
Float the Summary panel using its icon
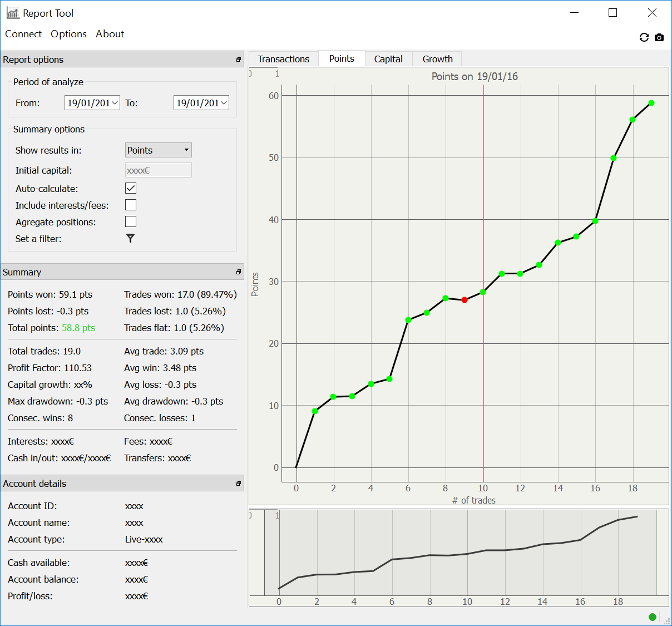click(x=239, y=272)
